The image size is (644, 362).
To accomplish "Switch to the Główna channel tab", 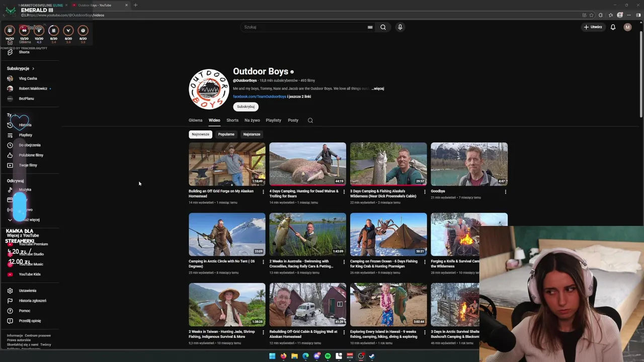I will click(195, 120).
